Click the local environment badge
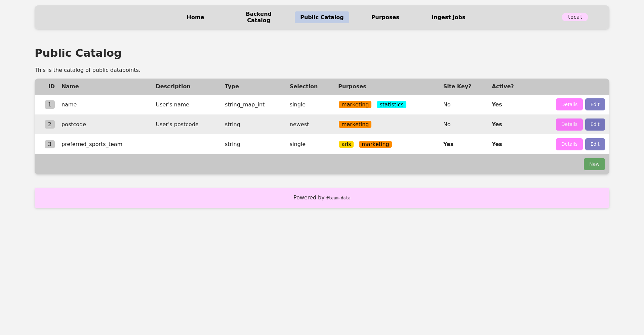This screenshot has height=335, width=644. tap(574, 17)
